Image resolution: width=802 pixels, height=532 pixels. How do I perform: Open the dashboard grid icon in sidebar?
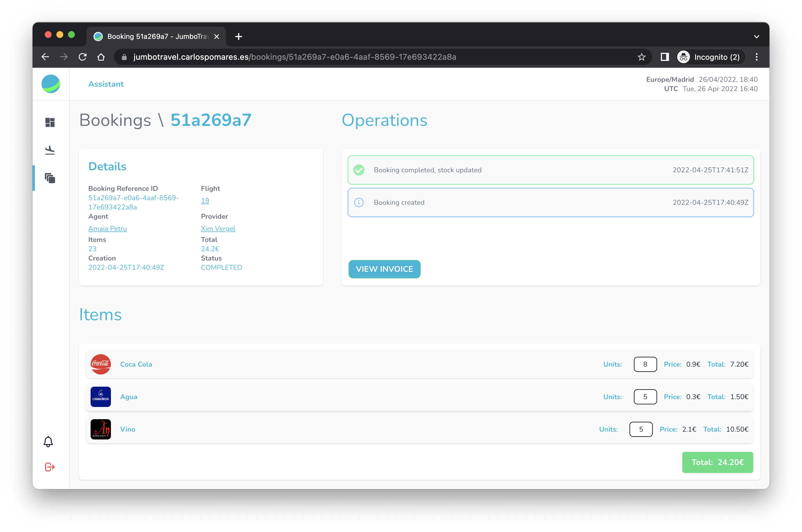tap(50, 122)
